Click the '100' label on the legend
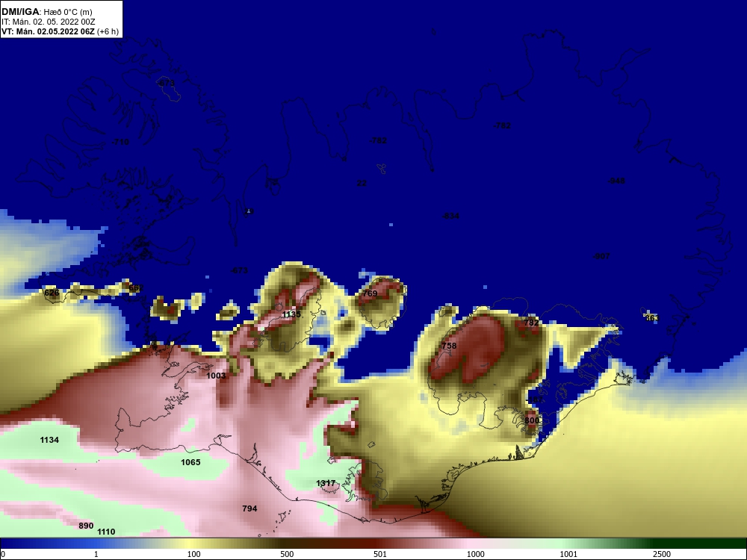Viewport: 747px width, 560px height. coord(193,554)
